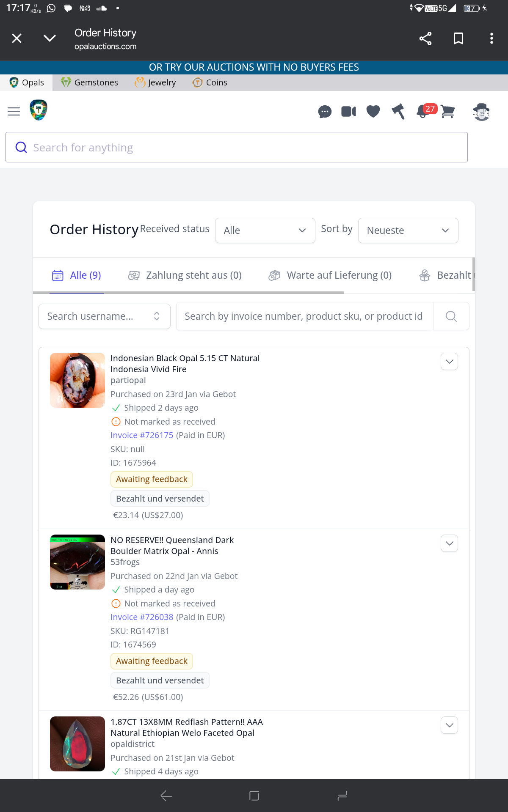
Task: Open the chat messages icon
Action: [325, 112]
